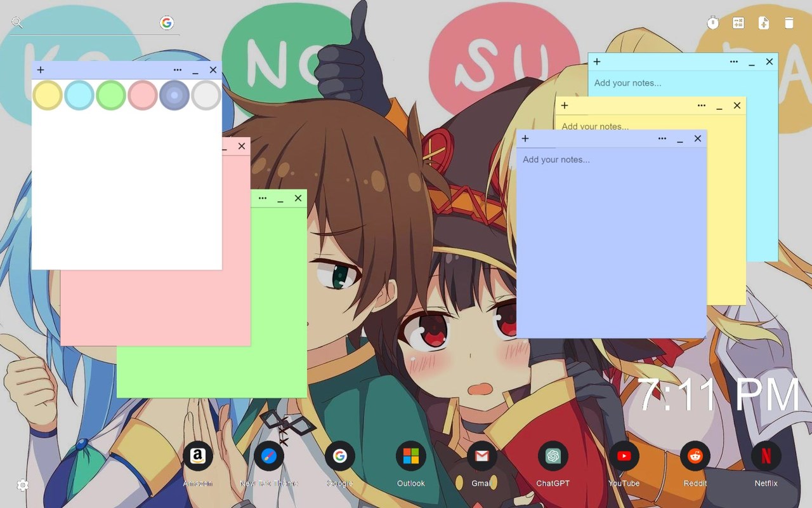Open the white note's three-dot menu
Image resolution: width=812 pixels, height=508 pixels.
[178, 70]
